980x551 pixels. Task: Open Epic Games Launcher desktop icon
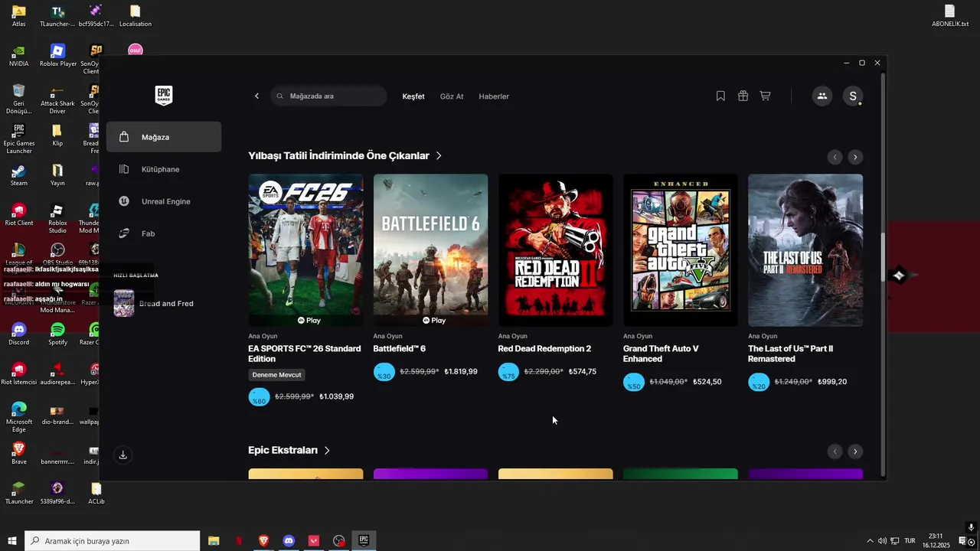click(x=19, y=138)
